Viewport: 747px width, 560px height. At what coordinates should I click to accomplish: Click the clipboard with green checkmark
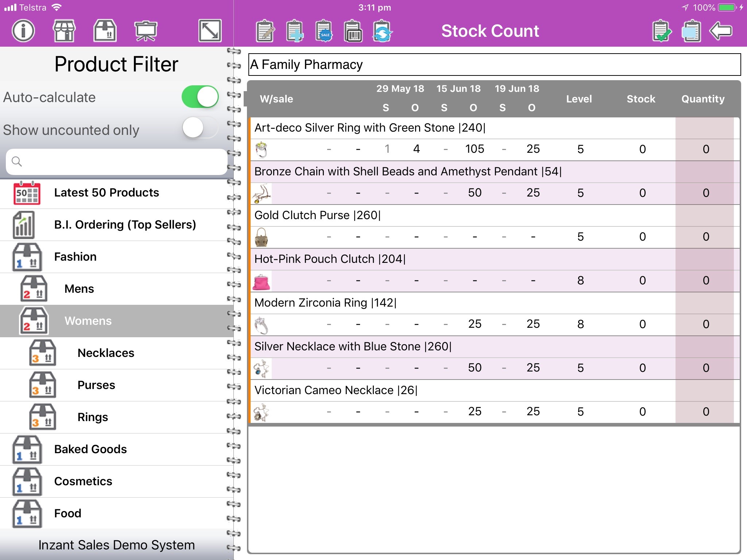click(x=662, y=31)
